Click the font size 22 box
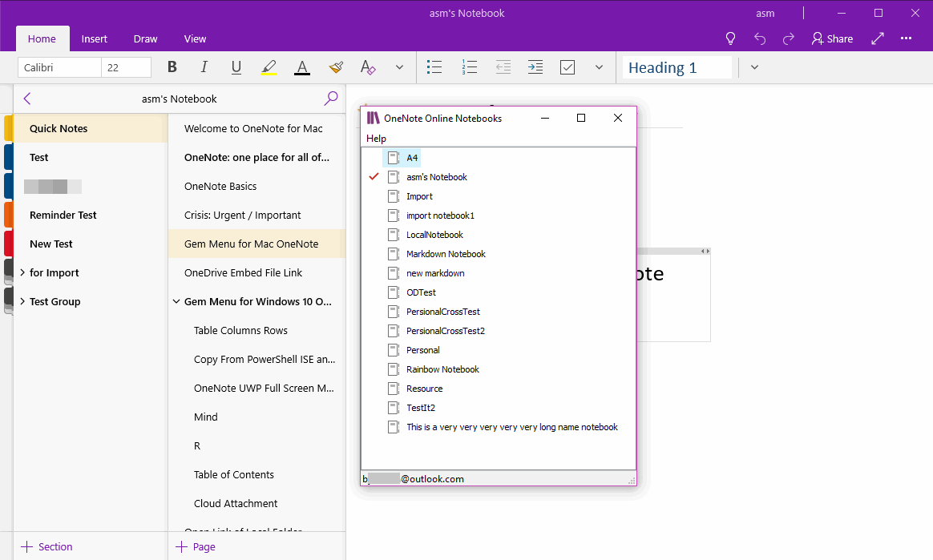Viewport: 933px width, 560px height. [126, 67]
